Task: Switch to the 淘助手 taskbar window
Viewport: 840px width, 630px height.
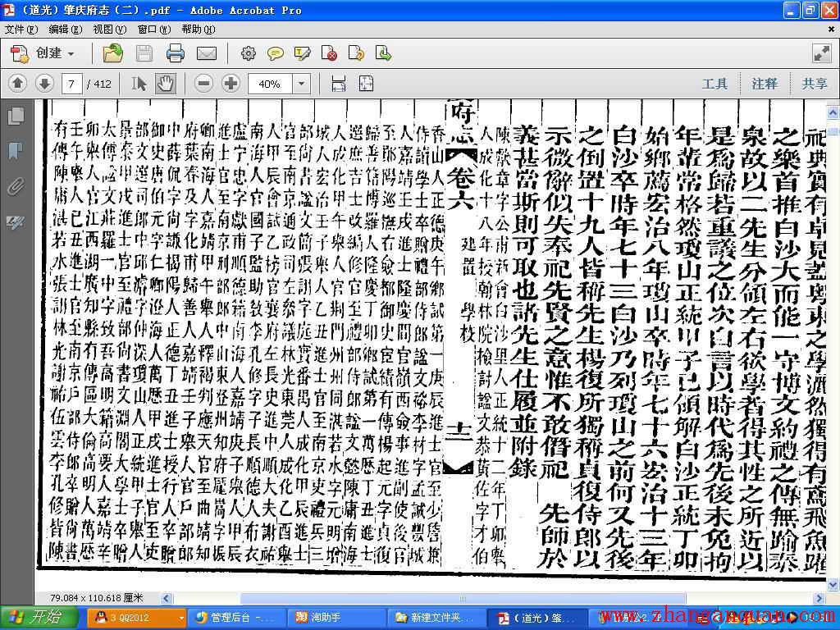Action: [336, 618]
